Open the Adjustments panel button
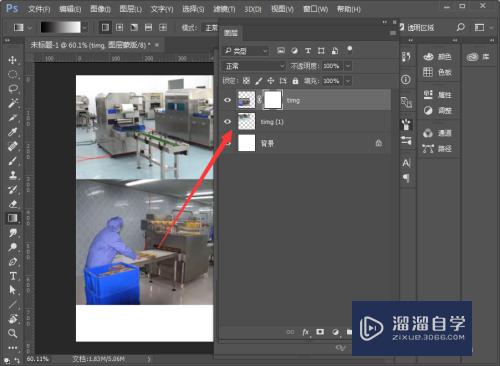 point(437,110)
